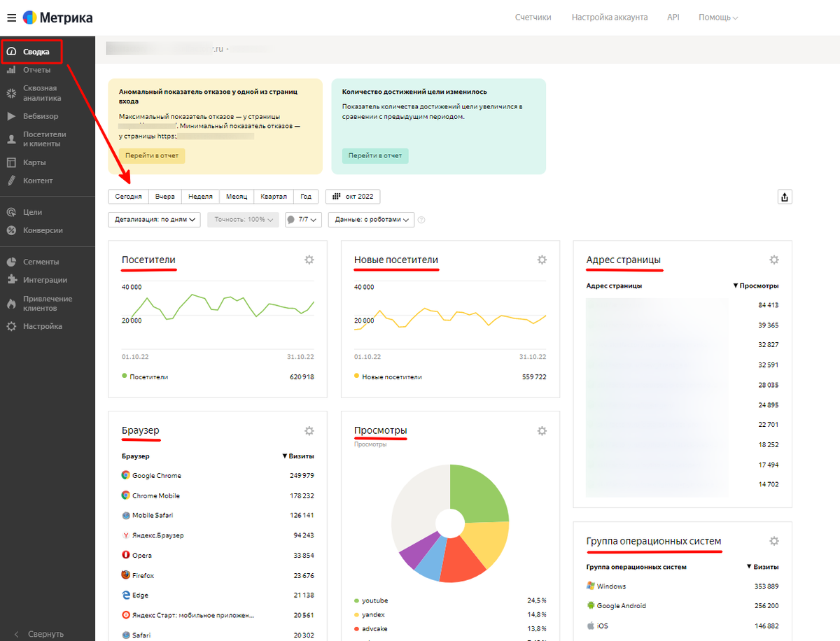Click the red pie chart segment
This screenshot has width=840, height=641.
(x=463, y=560)
